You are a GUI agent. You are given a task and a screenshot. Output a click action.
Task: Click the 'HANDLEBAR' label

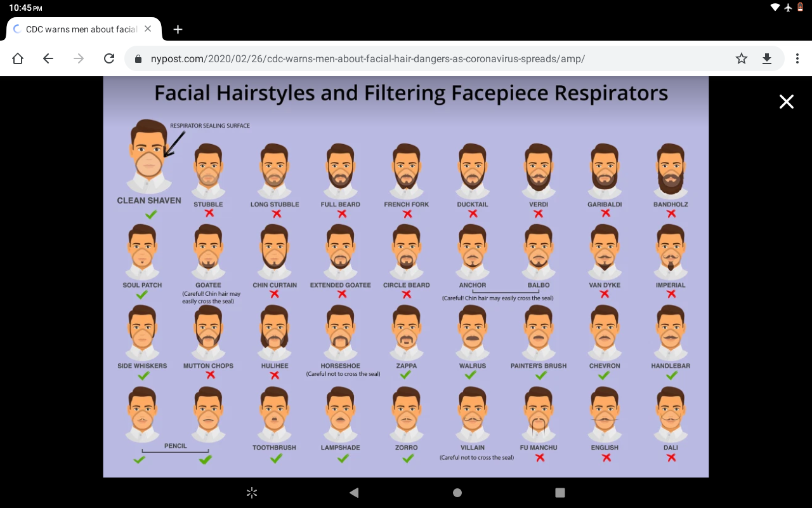click(671, 366)
